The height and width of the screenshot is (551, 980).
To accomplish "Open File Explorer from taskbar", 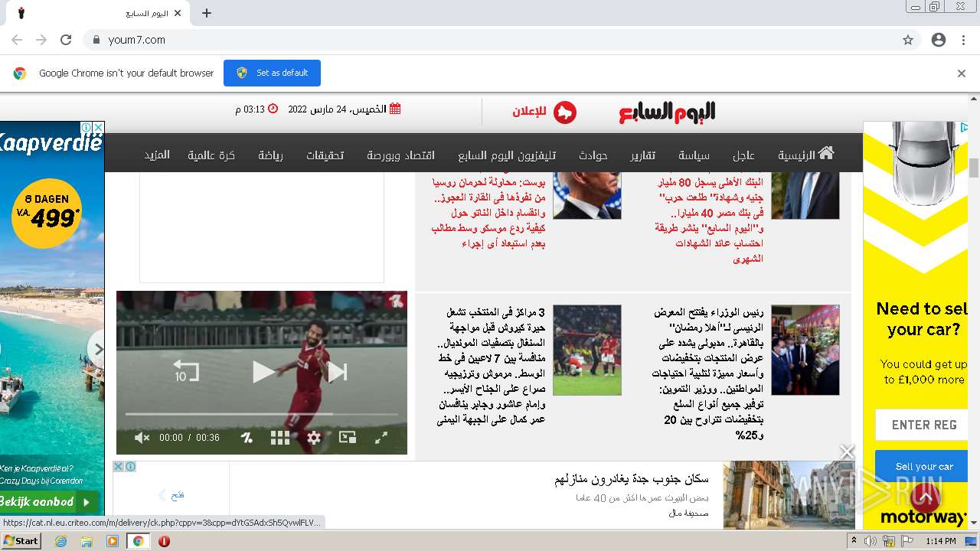I will coord(87,541).
